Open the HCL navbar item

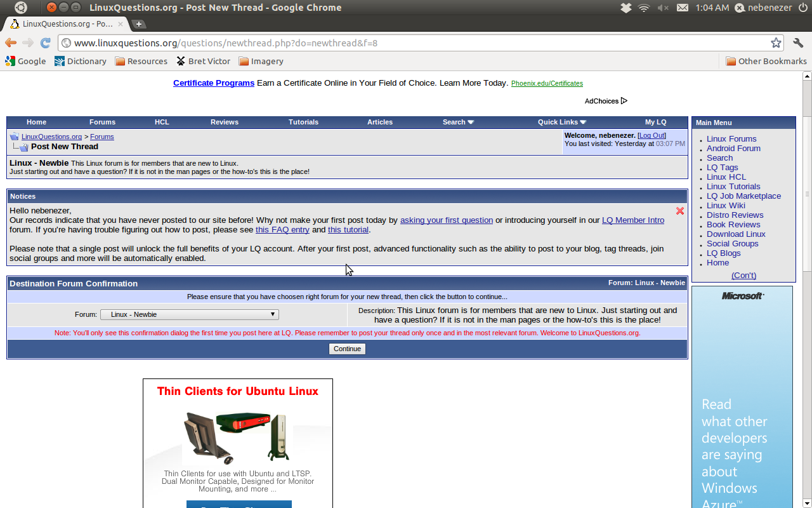pyautogui.click(x=162, y=122)
